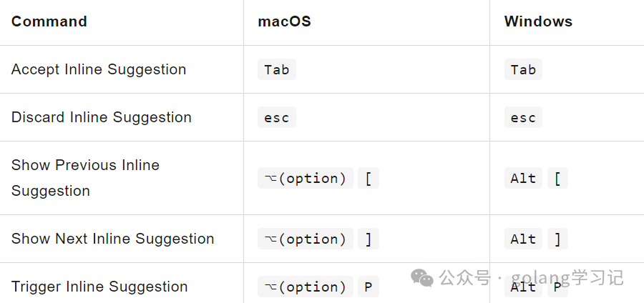This screenshot has height=303, width=644.
Task: Click the ⌥(option) badge in Show Previous row
Action: coord(305,178)
